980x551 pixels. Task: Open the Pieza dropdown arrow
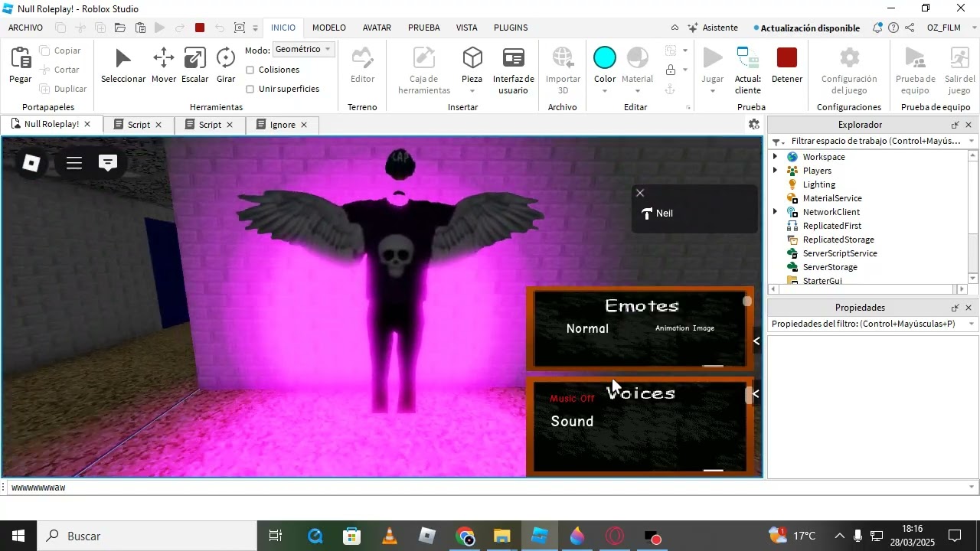click(x=472, y=91)
